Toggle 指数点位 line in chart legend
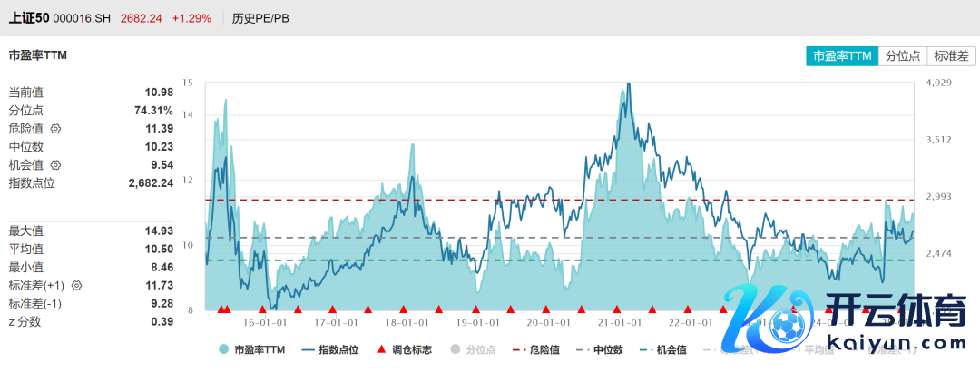The image size is (980, 373). point(328,349)
